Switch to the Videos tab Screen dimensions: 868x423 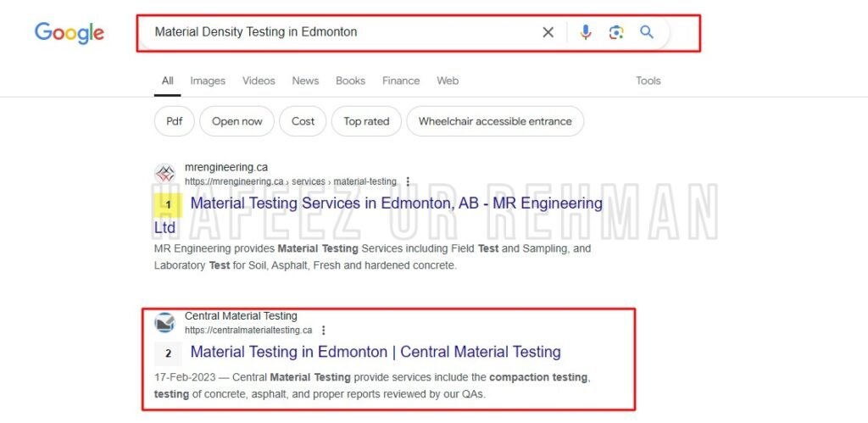tap(259, 81)
